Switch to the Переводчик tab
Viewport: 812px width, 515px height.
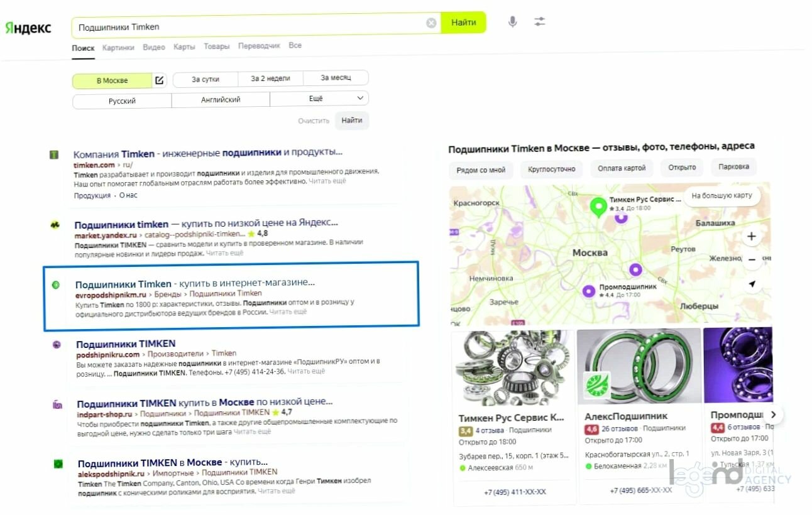coord(259,46)
